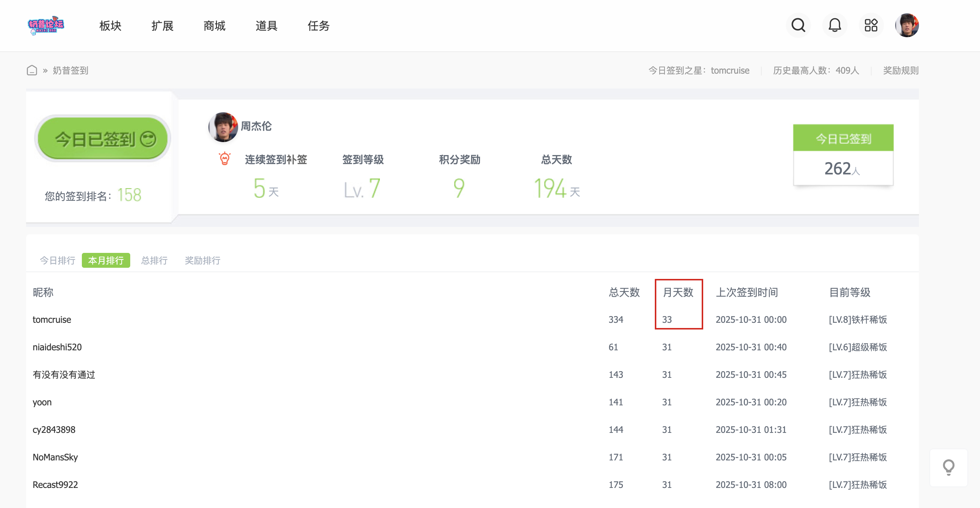Image resolution: width=980 pixels, height=508 pixels.
Task: Open the 奖励规则 link
Action: 900,70
